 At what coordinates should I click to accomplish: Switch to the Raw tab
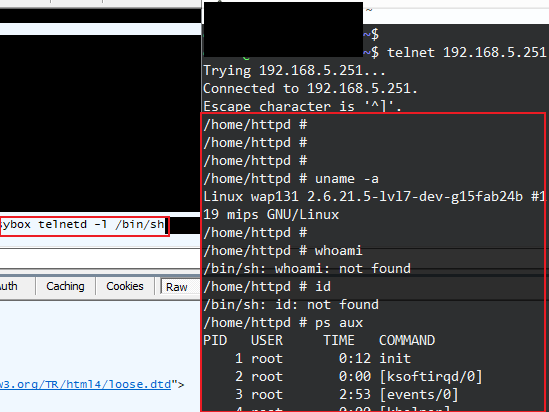pos(177,287)
